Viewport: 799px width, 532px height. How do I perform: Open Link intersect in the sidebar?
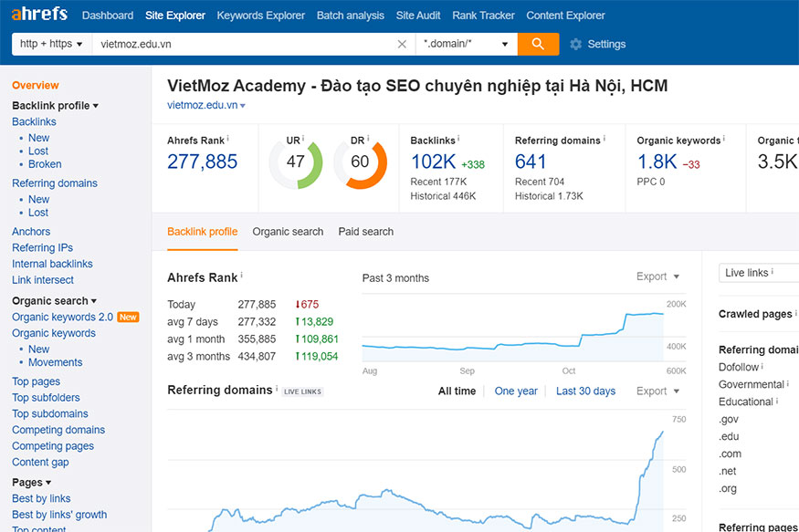click(43, 280)
